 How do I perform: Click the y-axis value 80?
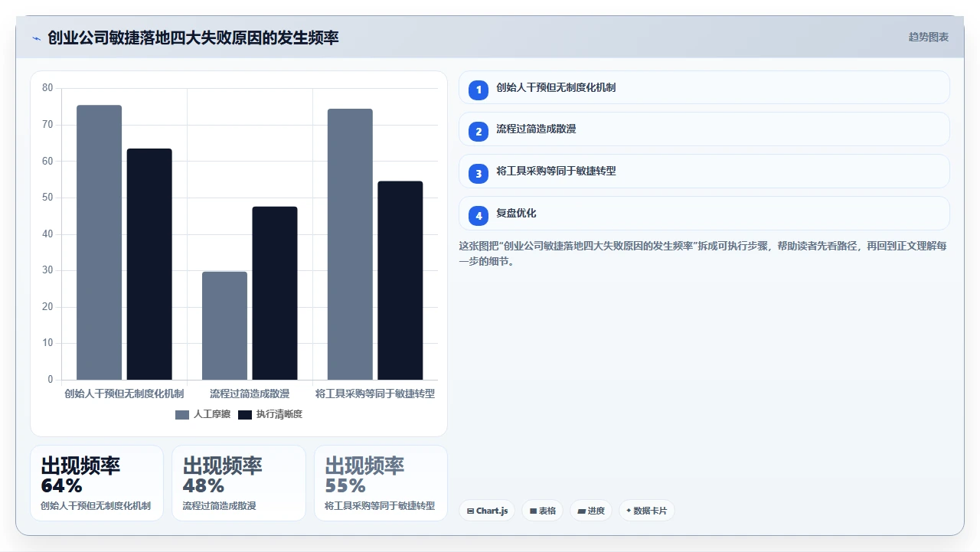point(47,88)
